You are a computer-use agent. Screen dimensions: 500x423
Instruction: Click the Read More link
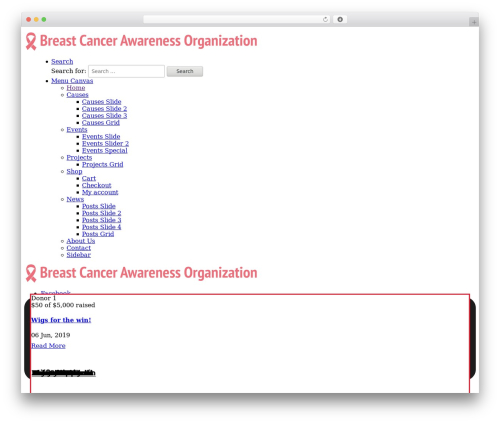[x=48, y=346]
